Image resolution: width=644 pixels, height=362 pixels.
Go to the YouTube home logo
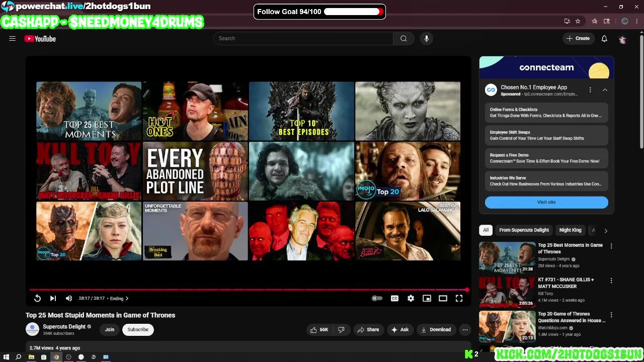(40, 39)
